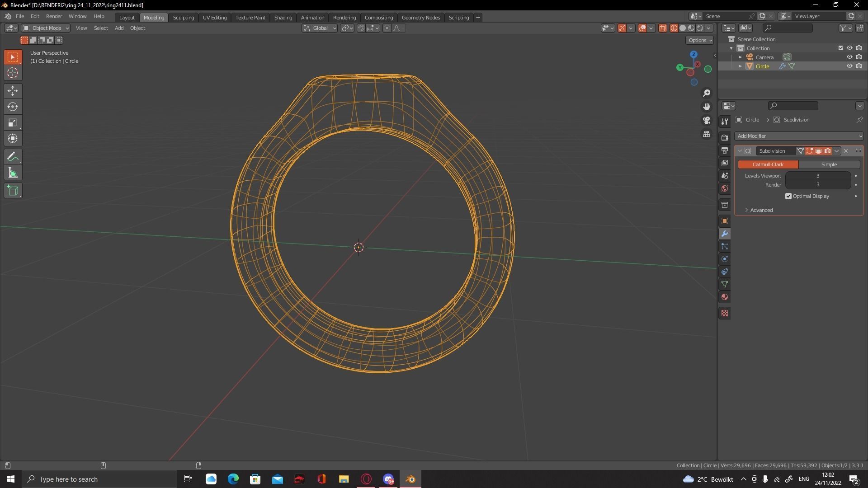Select Simple subdivision type

coord(829,164)
